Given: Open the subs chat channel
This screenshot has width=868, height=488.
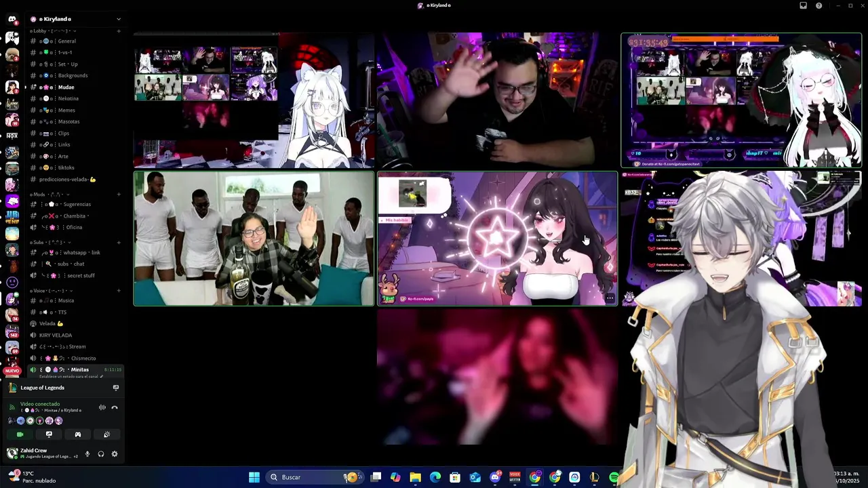Looking at the screenshot, I should tap(75, 264).
